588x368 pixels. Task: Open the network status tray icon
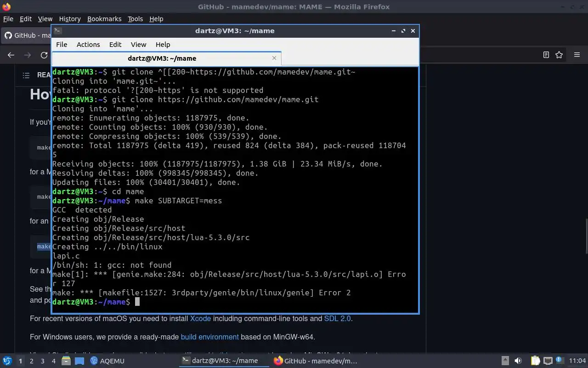pos(548,361)
